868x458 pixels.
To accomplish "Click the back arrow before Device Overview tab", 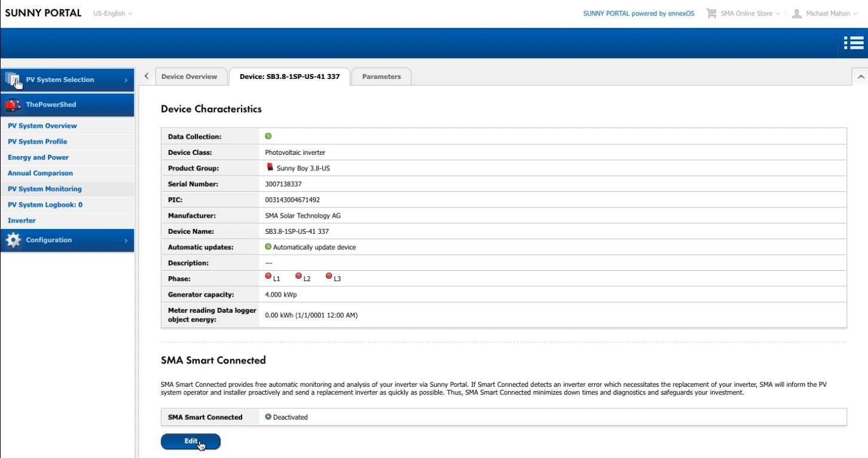I will tap(147, 77).
